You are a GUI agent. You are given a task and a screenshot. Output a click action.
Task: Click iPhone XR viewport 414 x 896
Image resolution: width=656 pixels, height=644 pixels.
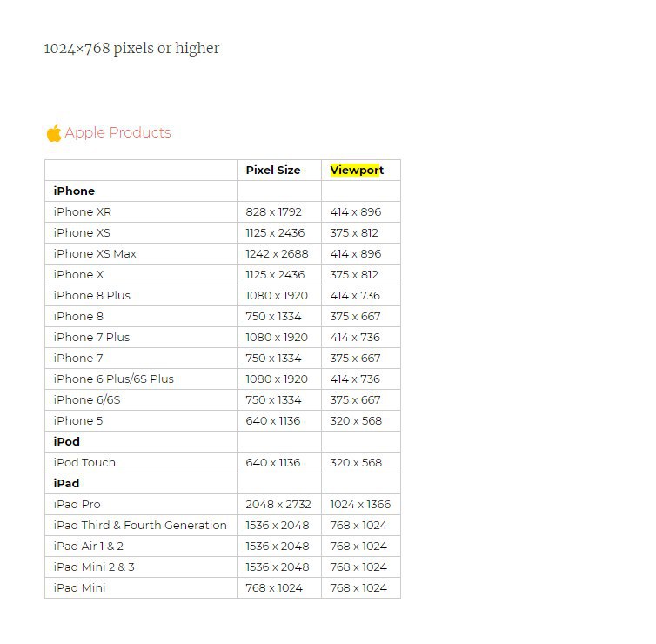356,212
